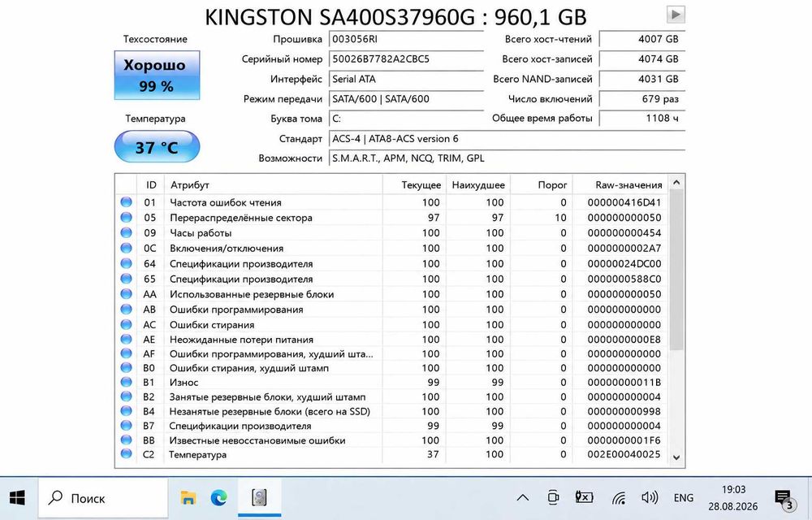Click the status circle for attribute AE
The height and width of the screenshot is (520, 812).
pyautogui.click(x=126, y=340)
